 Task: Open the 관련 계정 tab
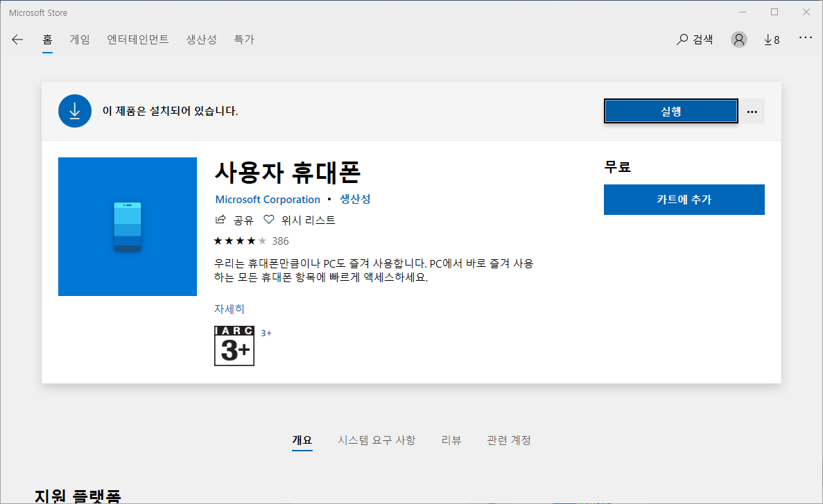point(509,440)
